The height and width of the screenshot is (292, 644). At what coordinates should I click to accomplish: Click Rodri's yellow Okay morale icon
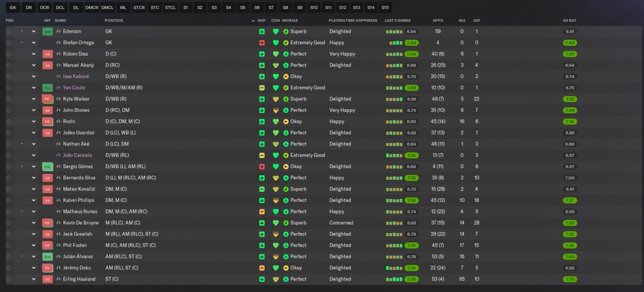coord(286,121)
